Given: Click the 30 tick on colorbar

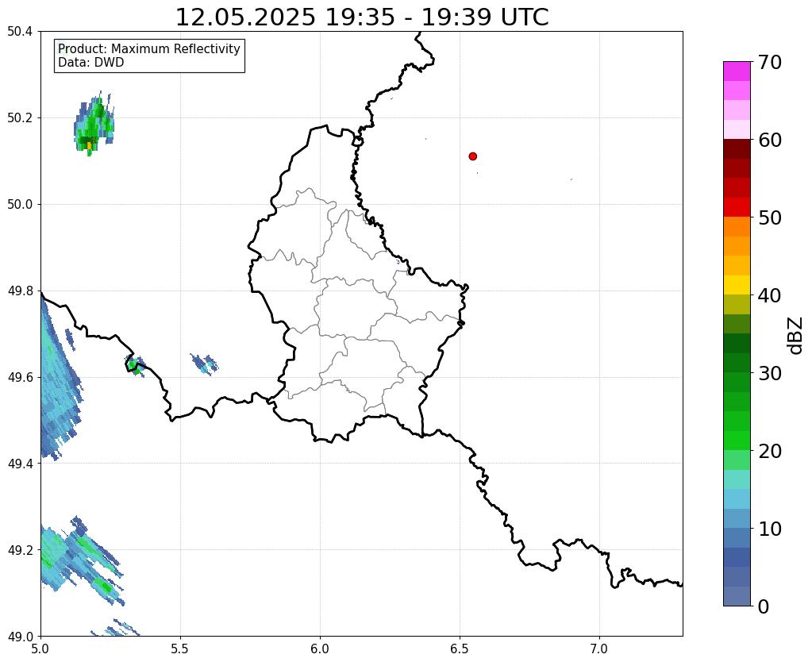Looking at the screenshot, I should (x=770, y=373).
